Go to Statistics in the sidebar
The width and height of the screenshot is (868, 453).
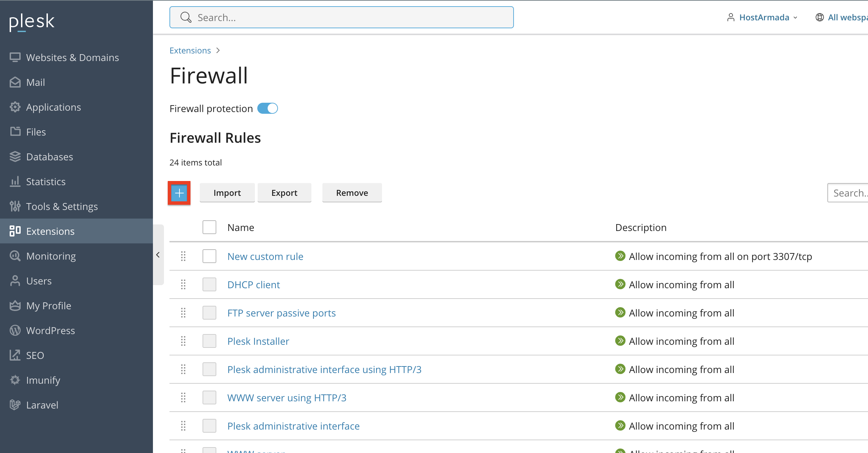point(76,181)
